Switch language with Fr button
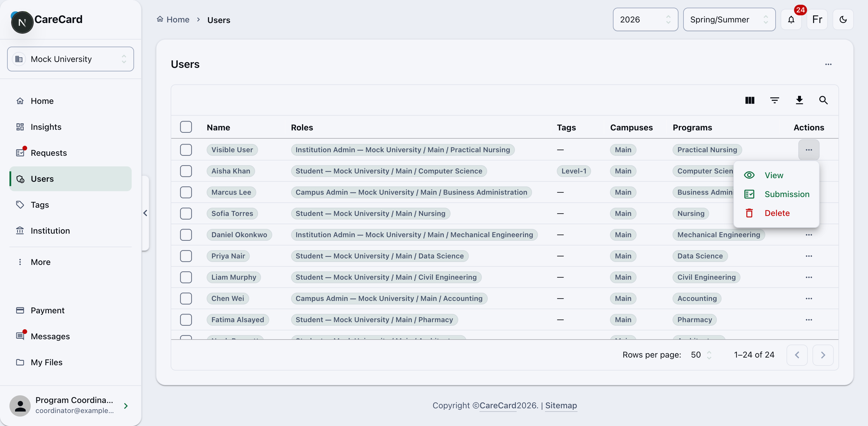 817,19
